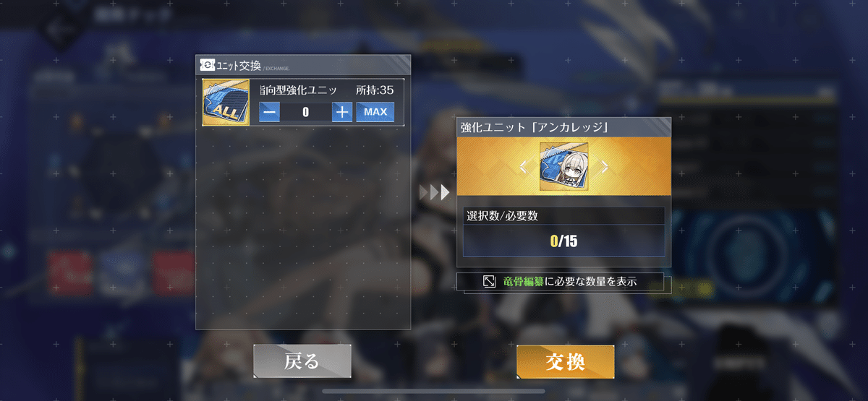The image size is (868, 401).
Task: Tap the exchange icon beside ユニット交換
Action: point(205,65)
